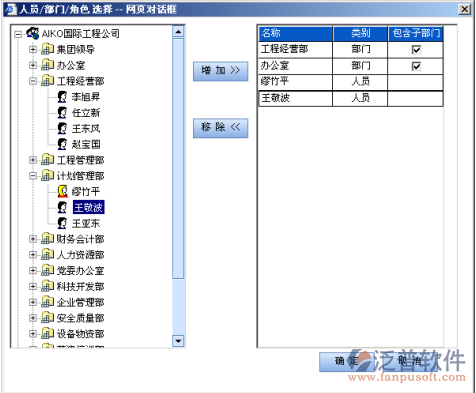Collapse the 工程经营部 tree node
This screenshot has width=476, height=393.
[x=33, y=81]
